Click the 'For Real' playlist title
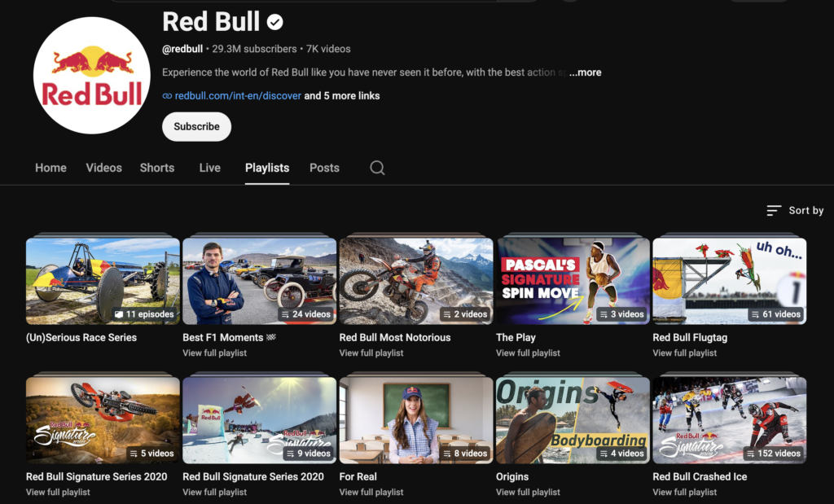Screen dimensions: 834x504 click(358, 477)
